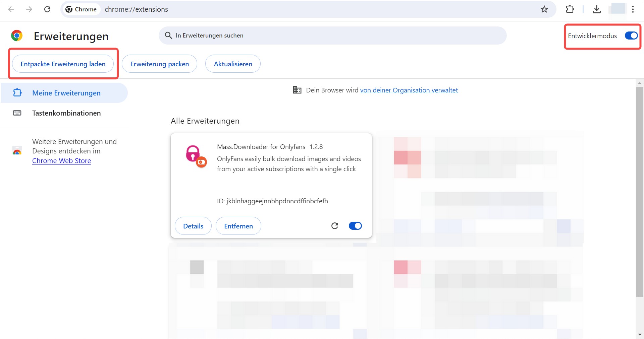
Task: Open the Chrome Web Store link
Action: [x=61, y=161]
